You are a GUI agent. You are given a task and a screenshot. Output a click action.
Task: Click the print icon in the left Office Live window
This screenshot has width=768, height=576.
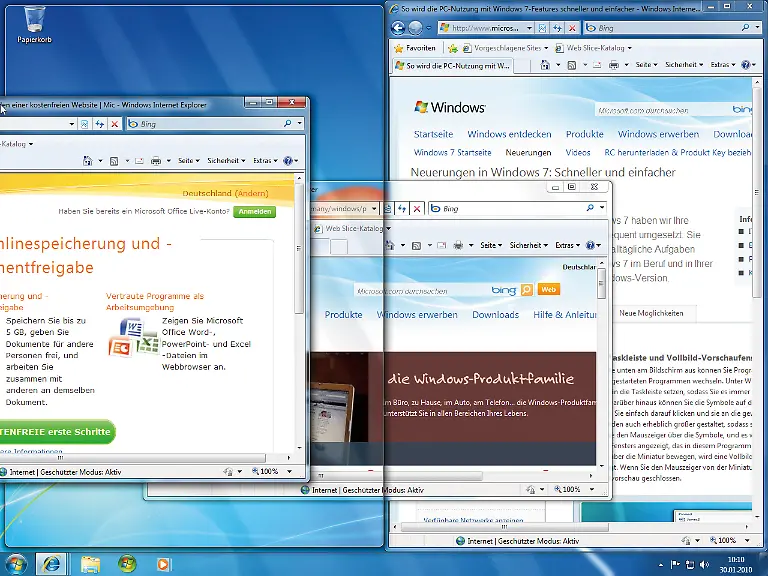(x=155, y=160)
